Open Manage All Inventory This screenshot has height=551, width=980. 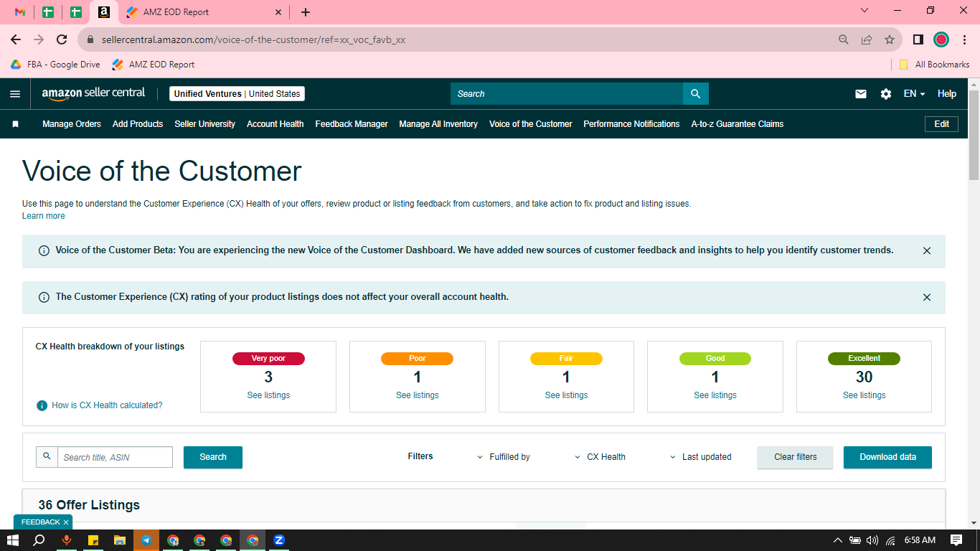[x=438, y=124]
